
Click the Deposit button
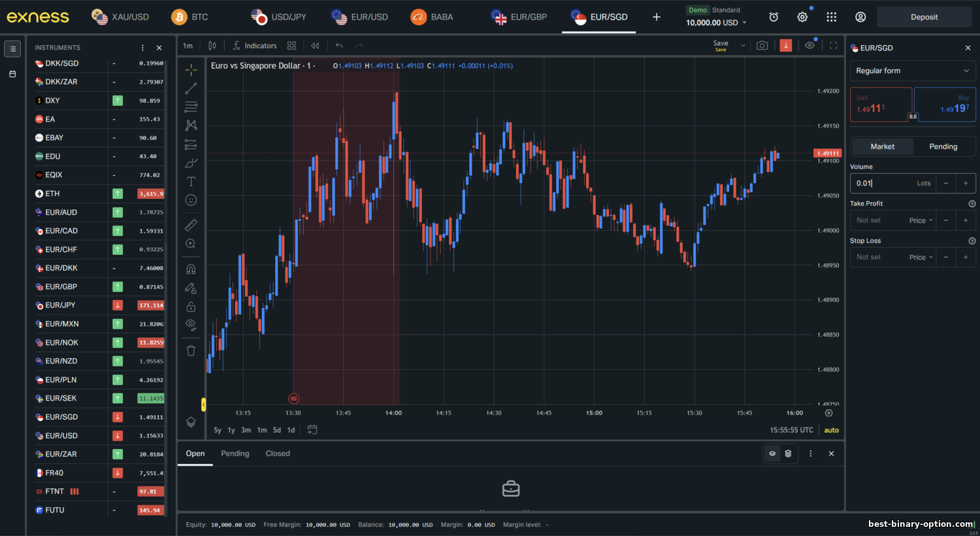point(924,17)
